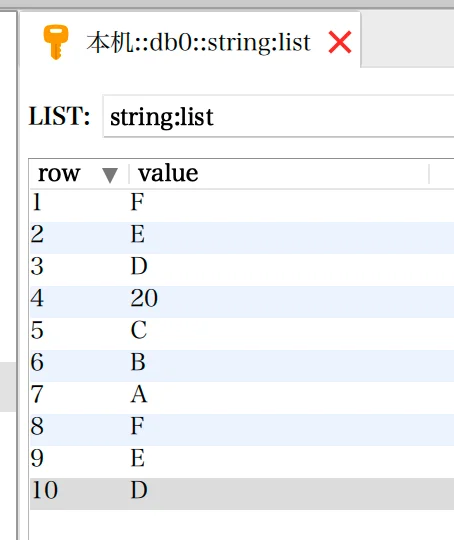The height and width of the screenshot is (540, 454).
Task: Click the LIST label text
Action: tap(59, 116)
